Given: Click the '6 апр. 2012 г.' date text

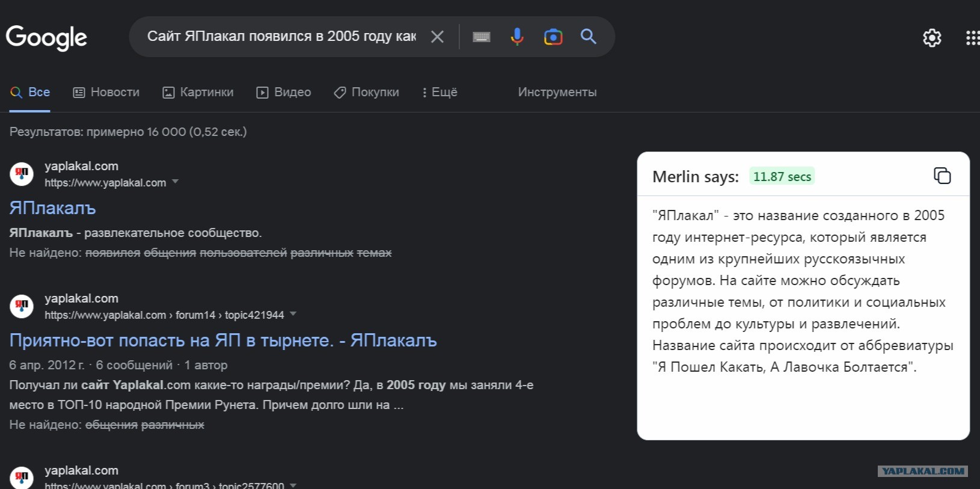Looking at the screenshot, I should [x=47, y=365].
